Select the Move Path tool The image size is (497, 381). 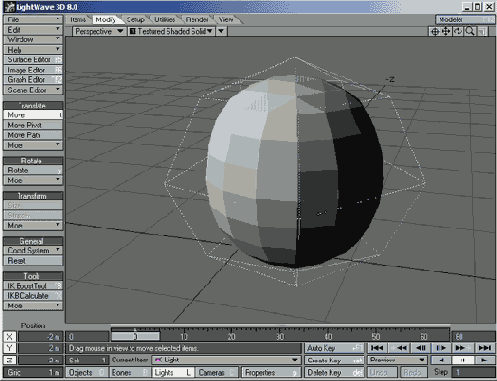(x=33, y=135)
